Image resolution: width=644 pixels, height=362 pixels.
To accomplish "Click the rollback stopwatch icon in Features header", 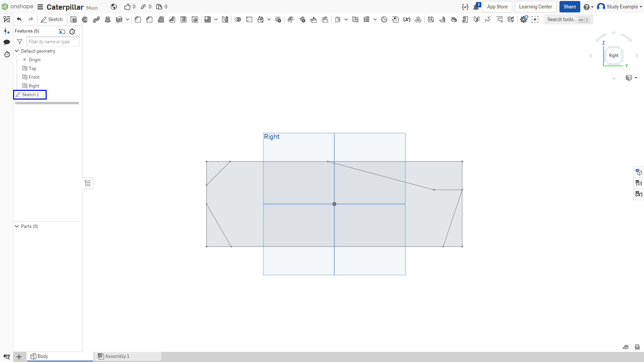I will (x=72, y=32).
